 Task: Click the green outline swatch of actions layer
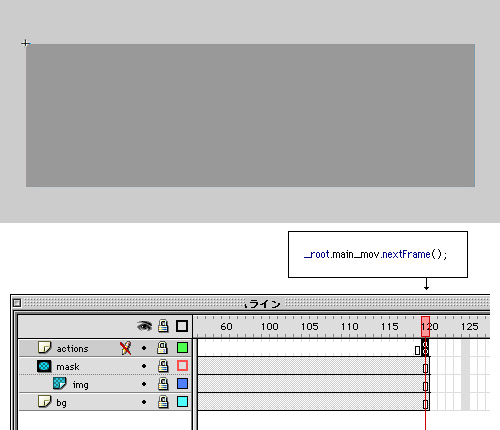pyautogui.click(x=182, y=348)
